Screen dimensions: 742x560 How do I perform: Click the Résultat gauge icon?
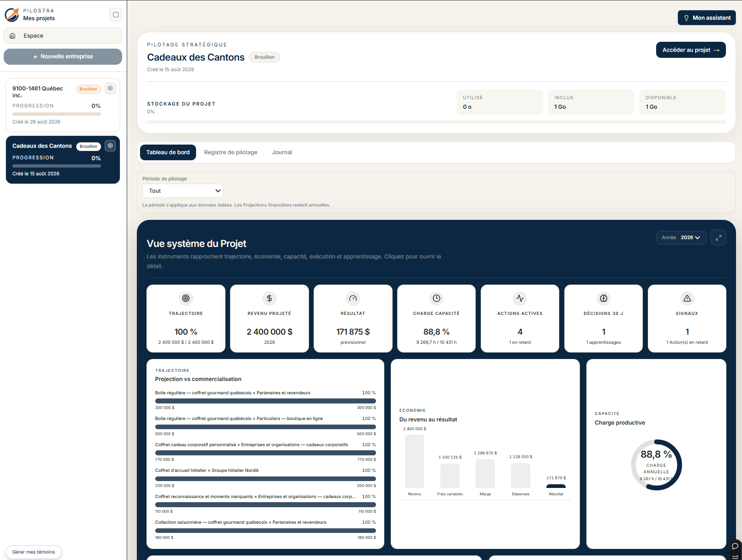pyautogui.click(x=353, y=298)
